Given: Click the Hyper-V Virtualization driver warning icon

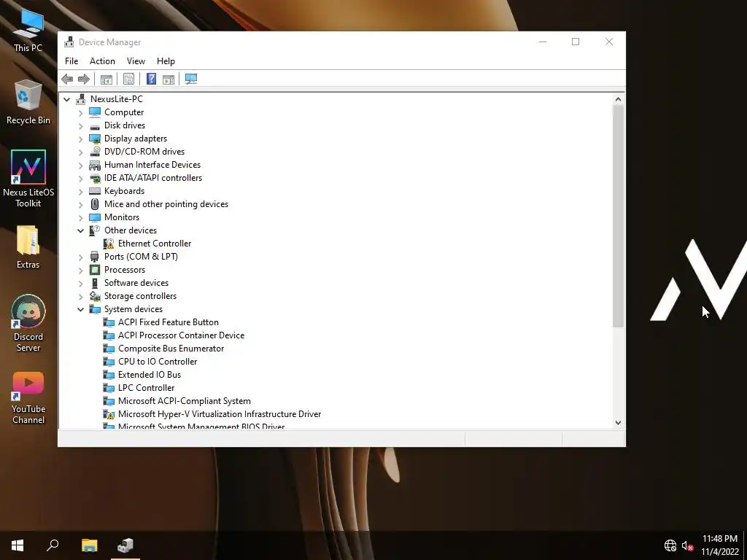Looking at the screenshot, I should click(109, 414).
